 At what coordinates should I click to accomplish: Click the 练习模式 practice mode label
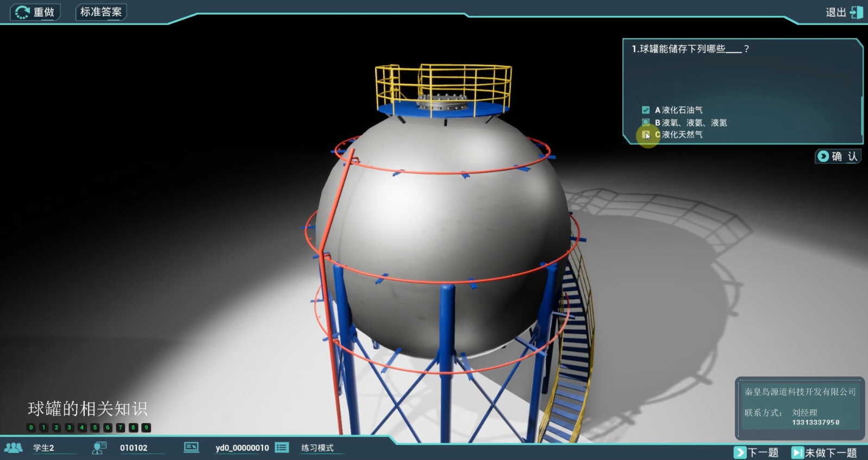point(317,448)
